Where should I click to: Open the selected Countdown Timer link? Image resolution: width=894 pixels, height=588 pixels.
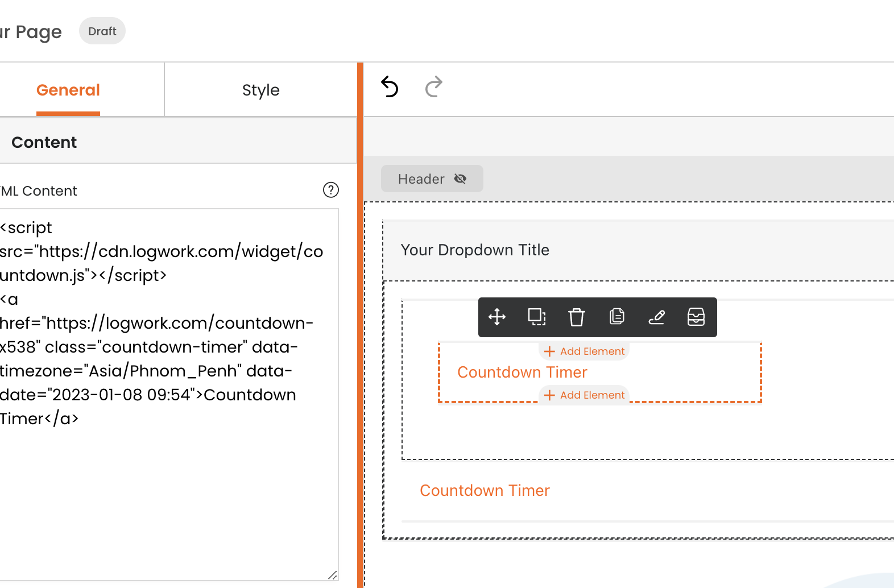tap(522, 372)
